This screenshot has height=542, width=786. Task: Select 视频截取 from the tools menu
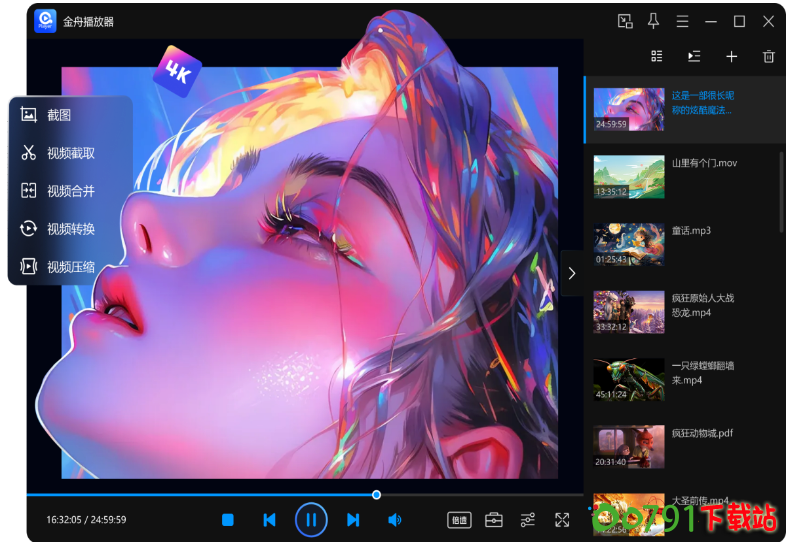(70, 153)
